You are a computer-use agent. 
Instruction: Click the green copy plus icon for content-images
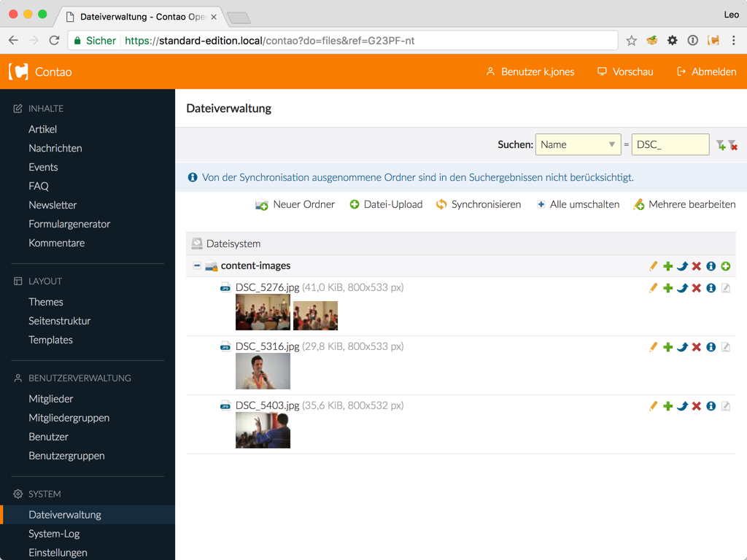(668, 266)
